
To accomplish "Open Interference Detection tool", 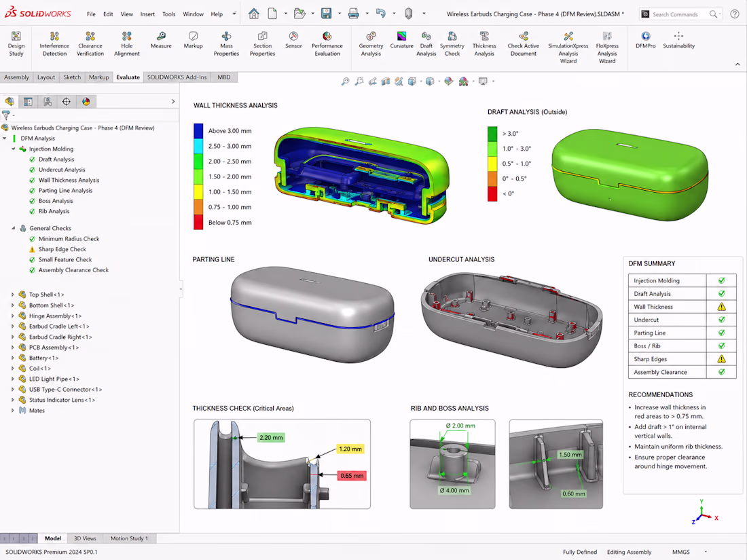I will [x=54, y=44].
